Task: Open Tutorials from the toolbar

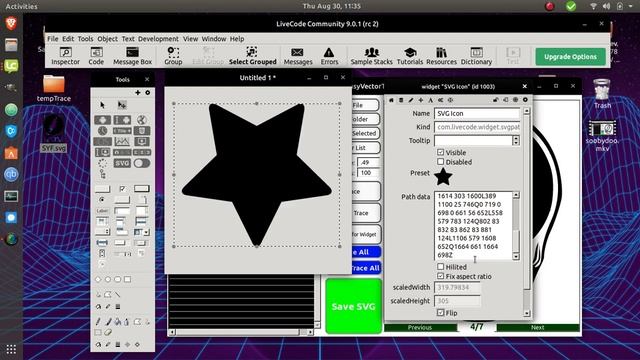Action: point(410,56)
